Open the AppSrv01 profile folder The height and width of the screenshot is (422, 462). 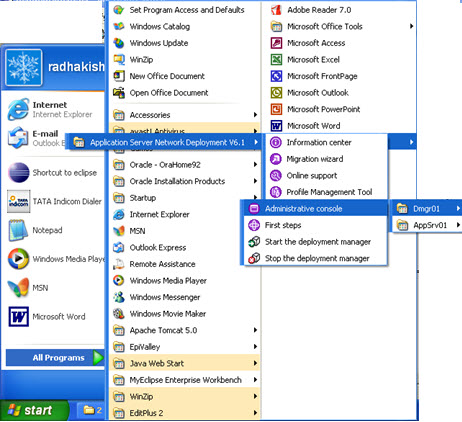click(x=427, y=225)
